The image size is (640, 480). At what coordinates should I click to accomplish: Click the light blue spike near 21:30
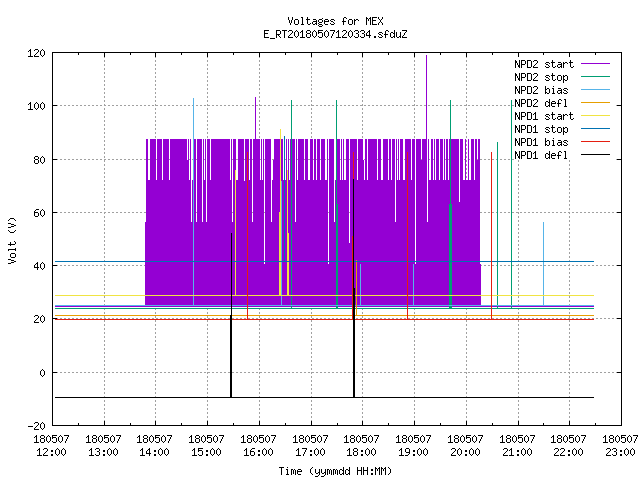pos(543,264)
